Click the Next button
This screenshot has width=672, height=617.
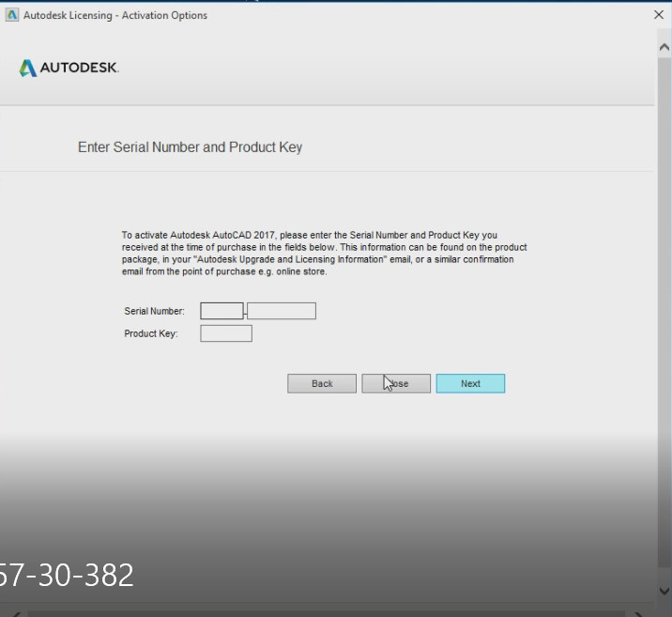point(470,383)
